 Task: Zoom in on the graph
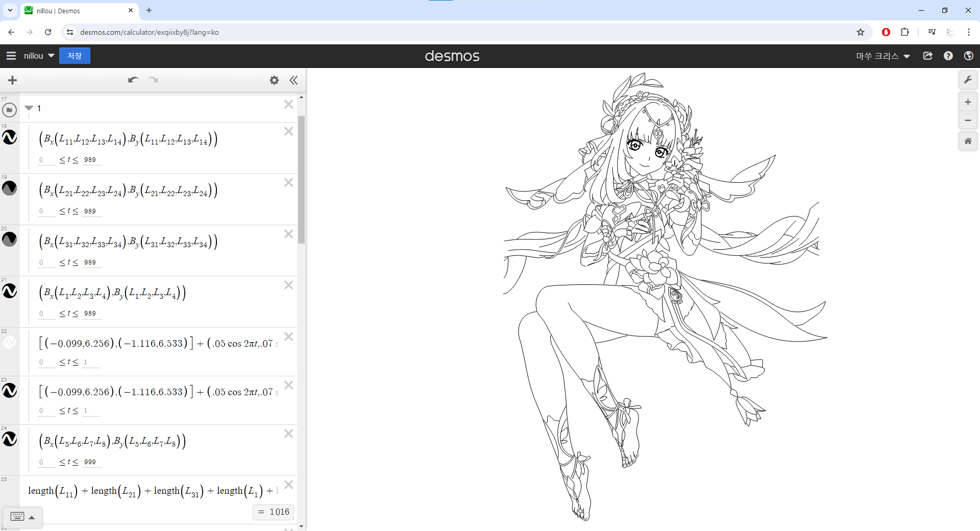pyautogui.click(x=968, y=102)
